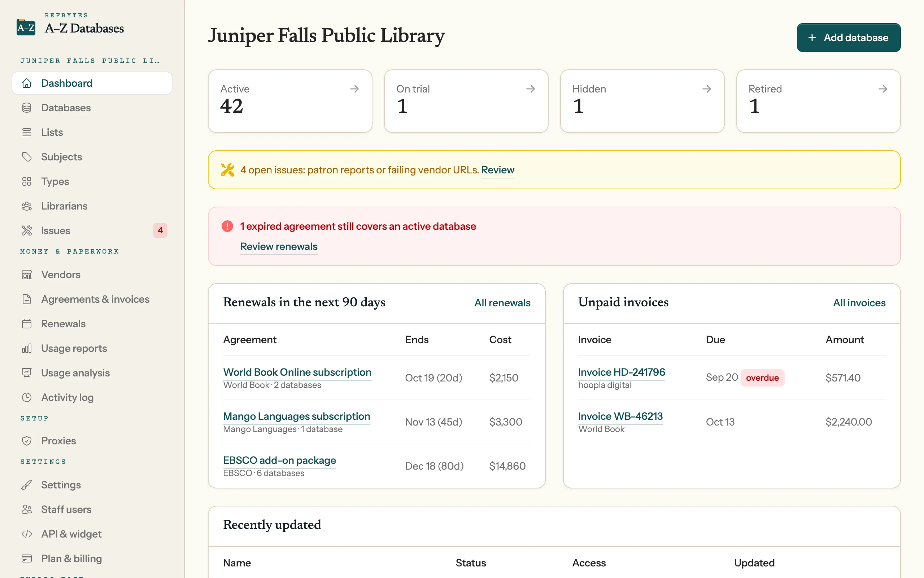Viewport: 924px width, 578px height.
Task: Click the Agreements & invoices document icon
Action: point(27,299)
